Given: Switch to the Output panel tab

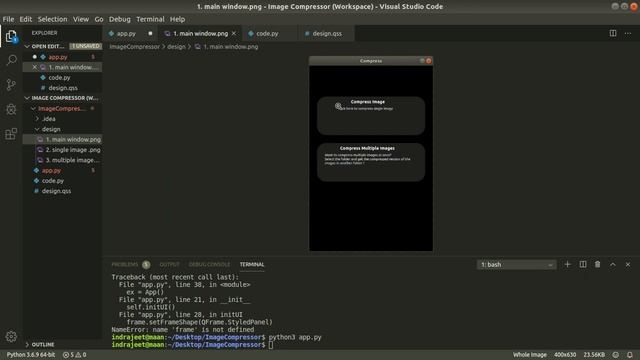Looking at the screenshot, I should pyautogui.click(x=169, y=264).
